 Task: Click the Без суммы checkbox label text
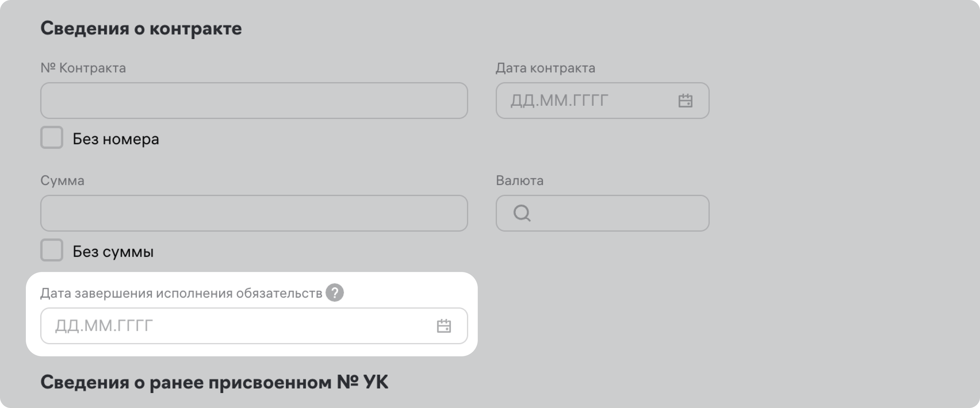(x=113, y=251)
